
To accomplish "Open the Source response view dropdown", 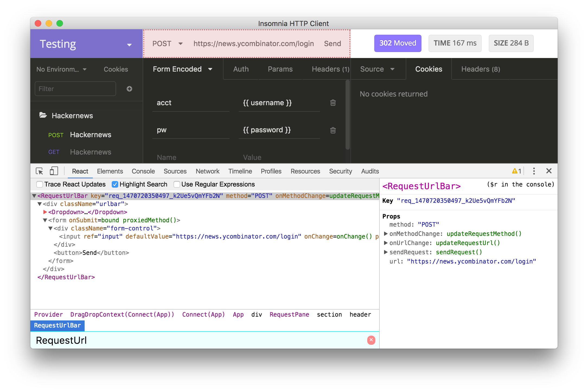I will 377,69.
